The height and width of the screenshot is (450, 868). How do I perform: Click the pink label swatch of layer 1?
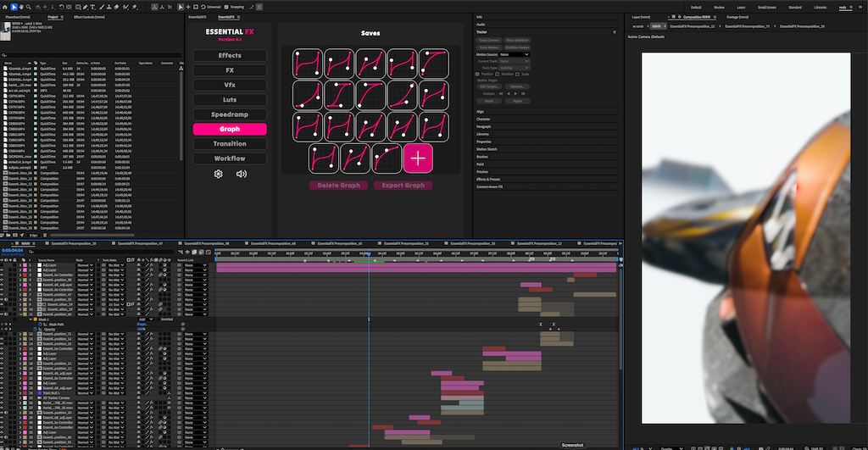[x=24, y=264]
